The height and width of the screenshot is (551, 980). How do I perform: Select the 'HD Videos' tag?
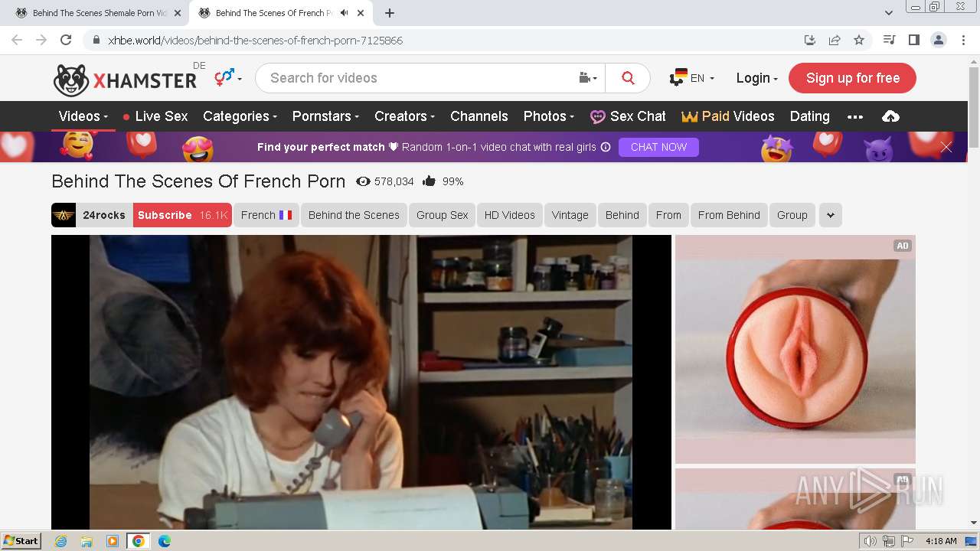(x=509, y=215)
